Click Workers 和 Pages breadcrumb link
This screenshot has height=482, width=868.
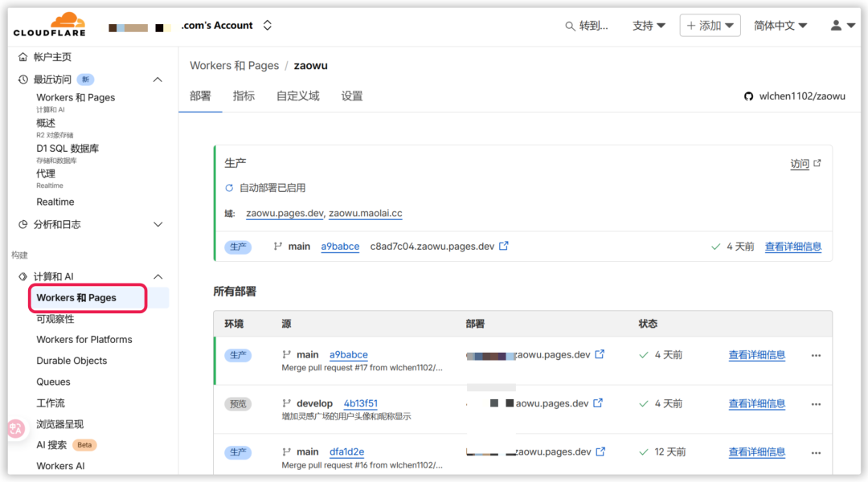tap(234, 65)
